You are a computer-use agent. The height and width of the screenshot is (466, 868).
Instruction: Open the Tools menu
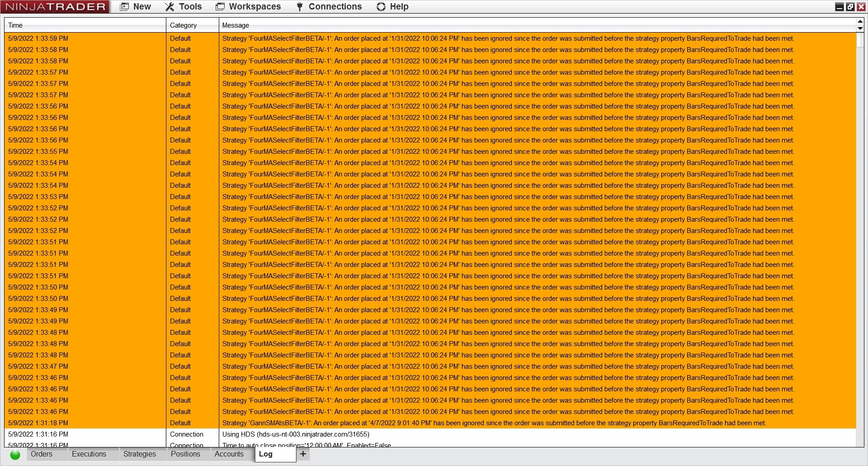[184, 7]
